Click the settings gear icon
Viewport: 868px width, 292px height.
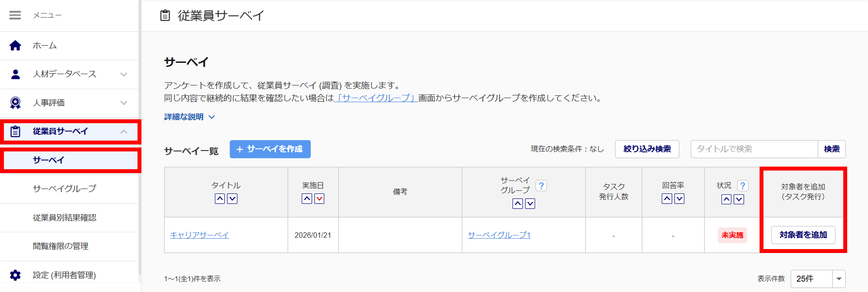[15, 275]
